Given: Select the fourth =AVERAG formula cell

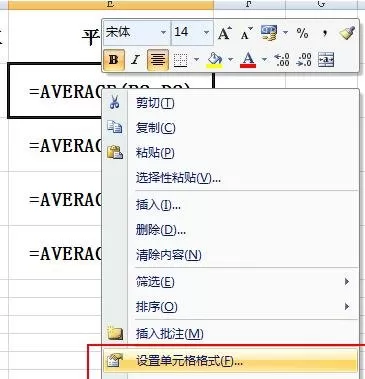Looking at the screenshot, I should click(x=55, y=254).
